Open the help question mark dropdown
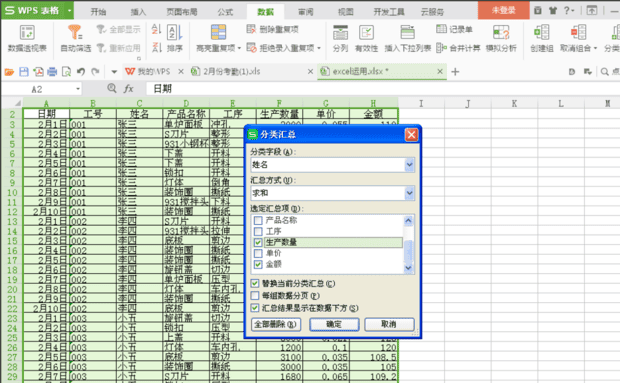The width and height of the screenshot is (620, 383). [x=569, y=11]
